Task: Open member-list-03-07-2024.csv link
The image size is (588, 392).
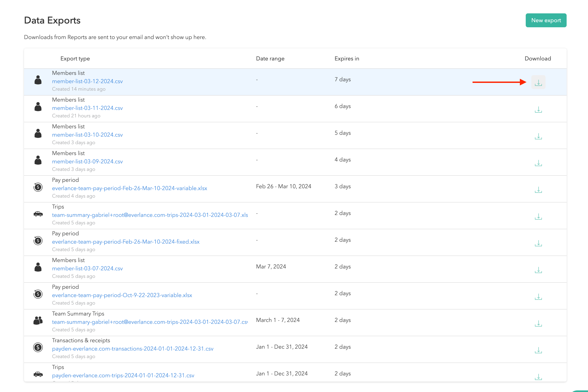Action: coord(87,268)
